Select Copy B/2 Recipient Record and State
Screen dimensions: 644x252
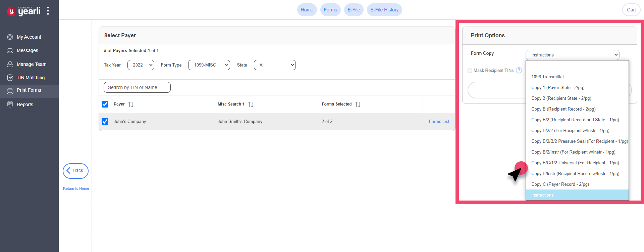pyautogui.click(x=577, y=120)
